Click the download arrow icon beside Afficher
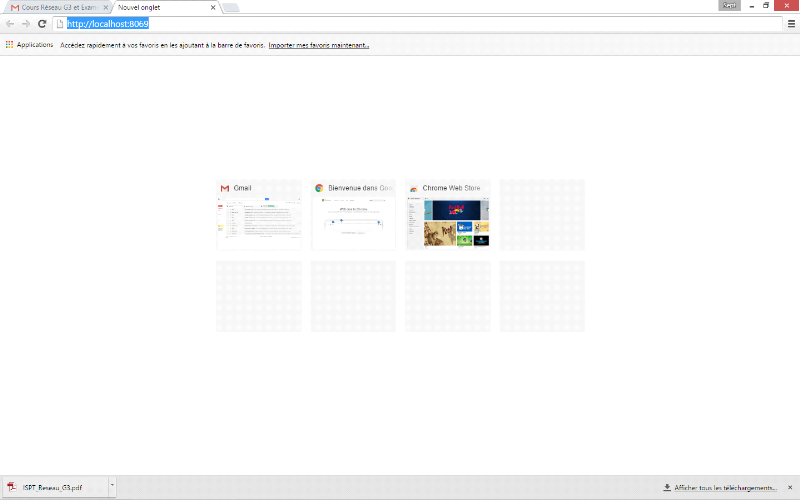 point(667,488)
